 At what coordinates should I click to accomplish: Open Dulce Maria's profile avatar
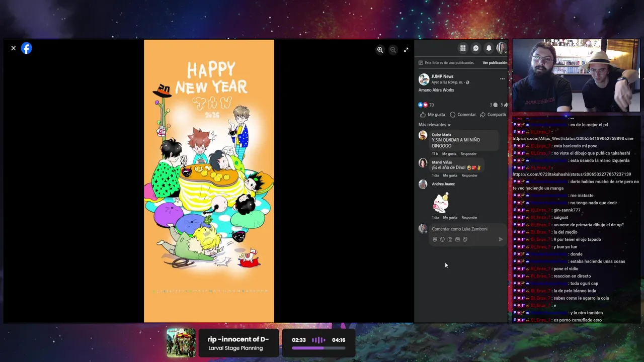[x=423, y=135]
